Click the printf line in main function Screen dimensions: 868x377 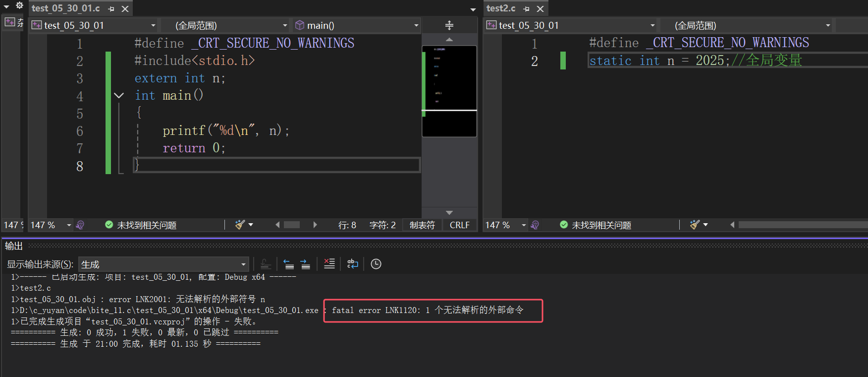click(x=226, y=130)
